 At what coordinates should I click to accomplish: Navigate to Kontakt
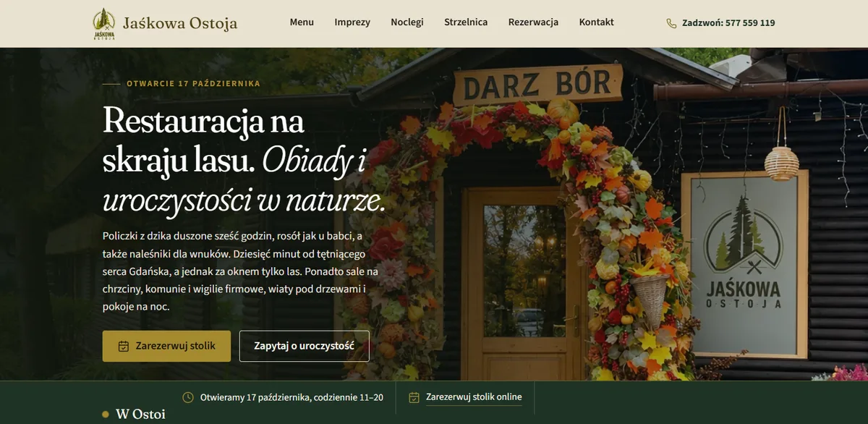tap(597, 22)
